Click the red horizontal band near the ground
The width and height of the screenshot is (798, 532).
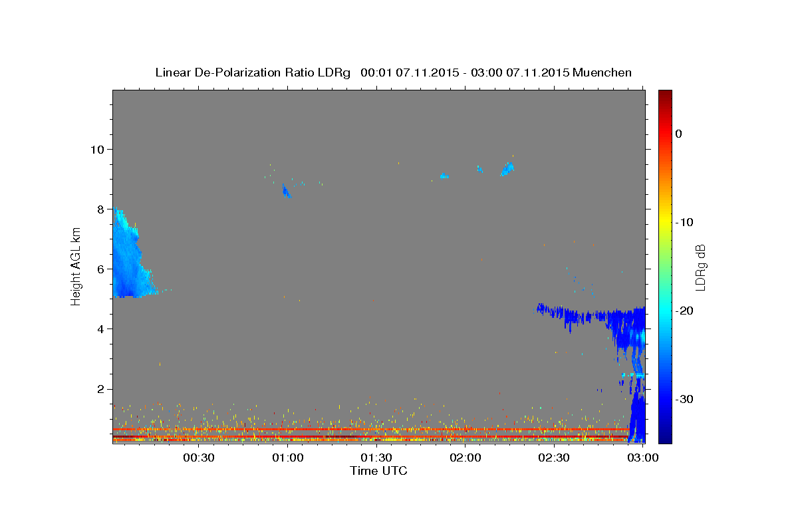(x=370, y=430)
